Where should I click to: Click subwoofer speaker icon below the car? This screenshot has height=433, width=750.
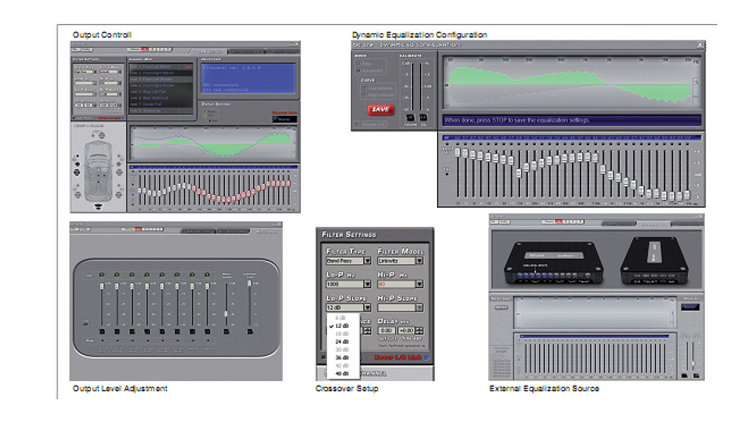(x=98, y=207)
